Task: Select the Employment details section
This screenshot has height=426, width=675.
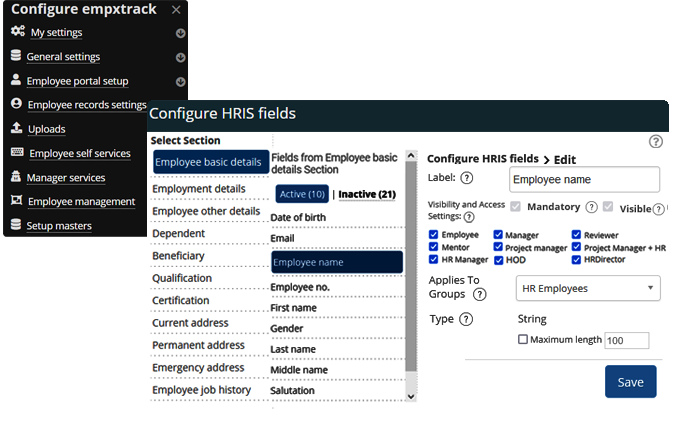Action: point(199,189)
